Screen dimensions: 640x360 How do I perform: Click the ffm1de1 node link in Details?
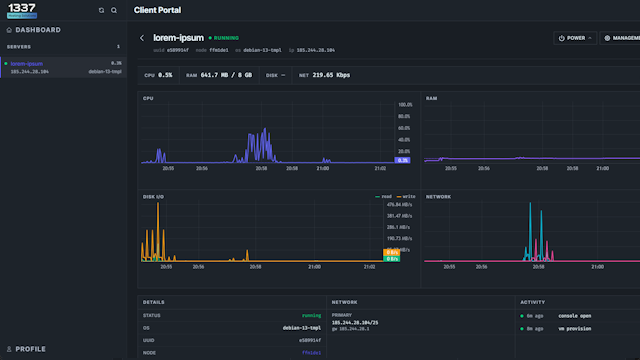(311, 353)
